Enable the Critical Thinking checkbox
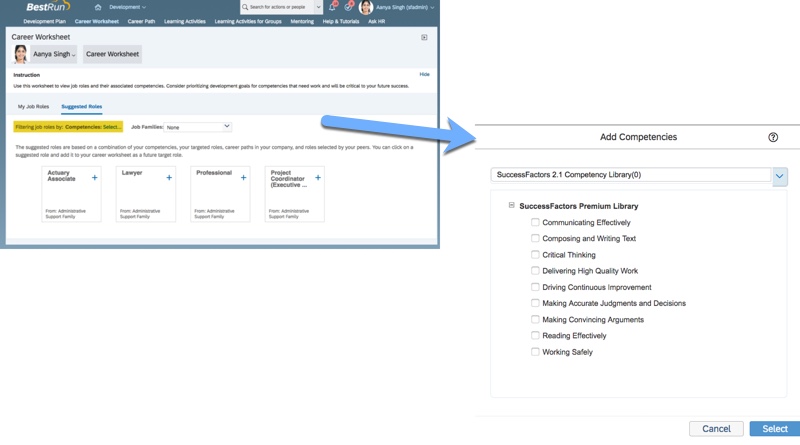This screenshot has height=445, width=800. tap(536, 255)
